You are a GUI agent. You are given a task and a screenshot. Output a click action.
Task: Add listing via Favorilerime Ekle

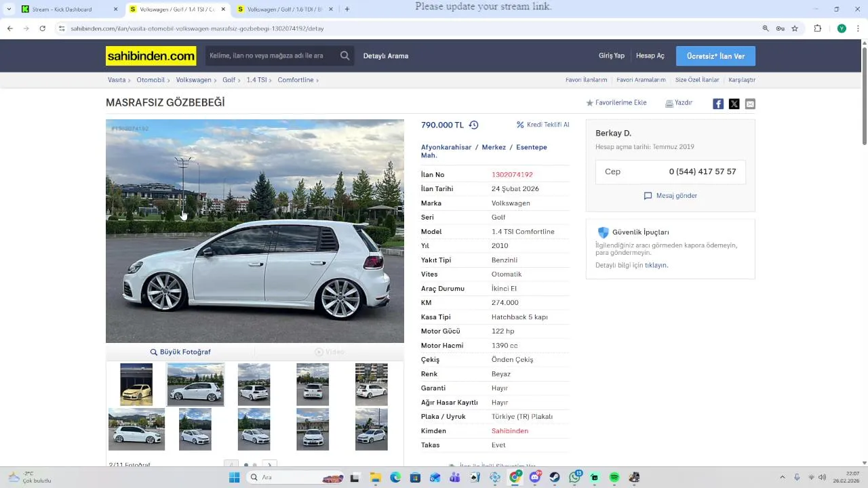(x=616, y=103)
